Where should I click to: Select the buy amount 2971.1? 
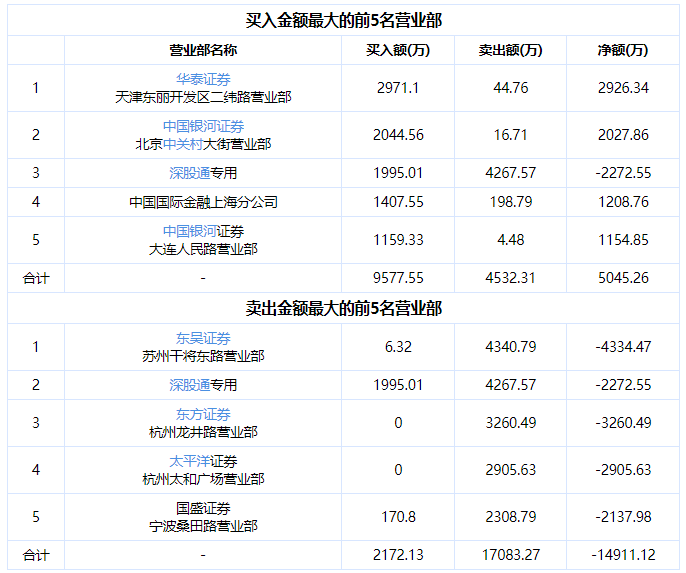[398, 88]
